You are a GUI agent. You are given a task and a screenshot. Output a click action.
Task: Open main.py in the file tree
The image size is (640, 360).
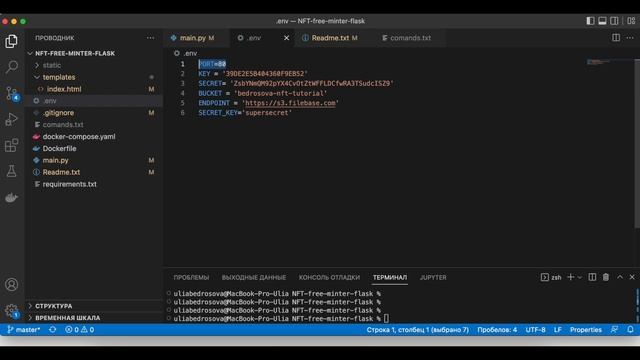tap(94, 160)
